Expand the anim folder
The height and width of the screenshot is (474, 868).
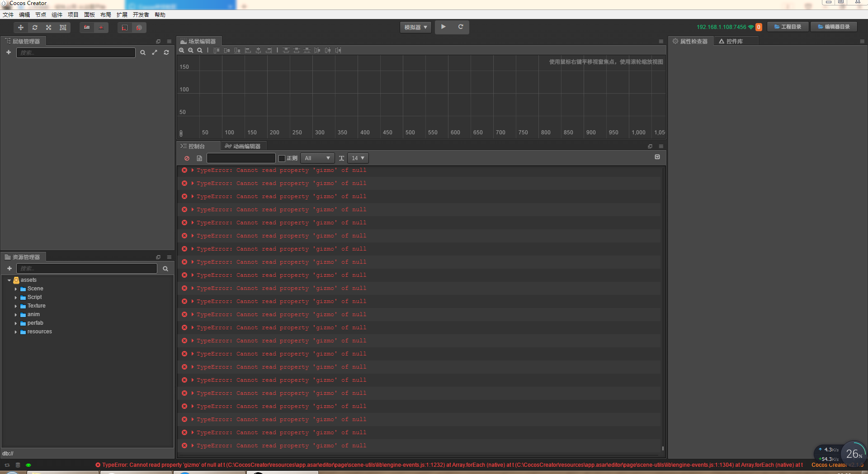point(16,315)
